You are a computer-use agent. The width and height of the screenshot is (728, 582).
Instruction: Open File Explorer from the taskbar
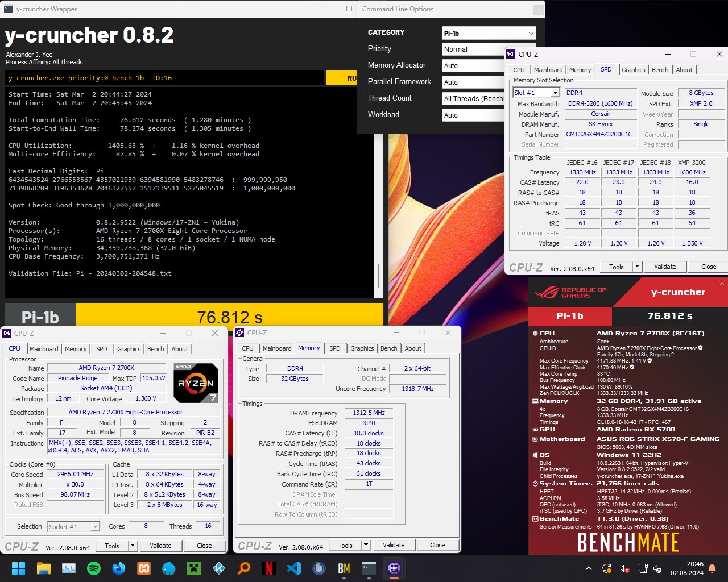(44, 568)
